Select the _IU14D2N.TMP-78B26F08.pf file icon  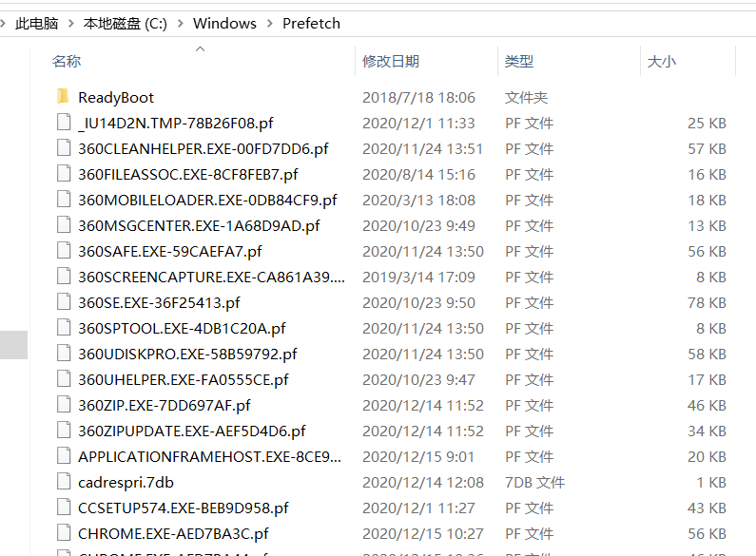[x=64, y=123]
